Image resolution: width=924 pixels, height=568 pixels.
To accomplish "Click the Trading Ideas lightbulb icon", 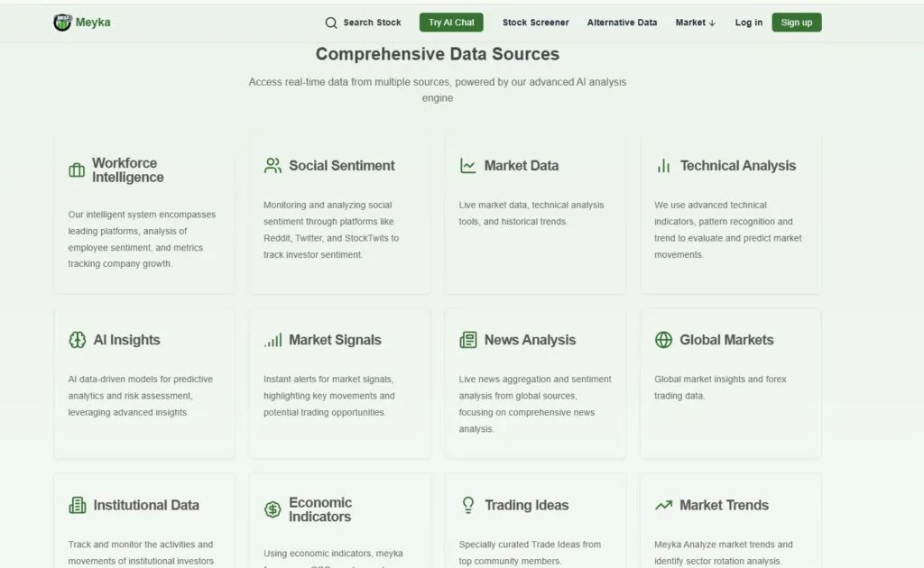I will (x=467, y=505).
